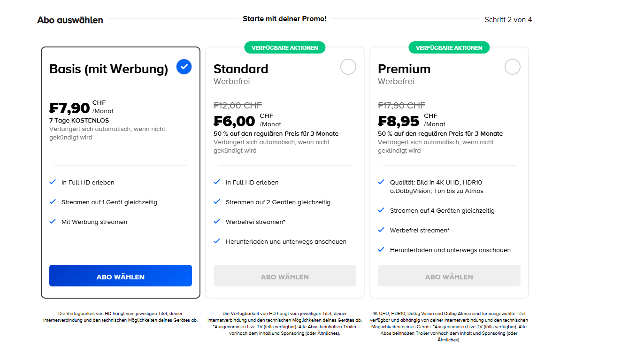Screen dimensions: 644x347
Task: Toggle the checked Basis plan circle
Action: (x=184, y=67)
